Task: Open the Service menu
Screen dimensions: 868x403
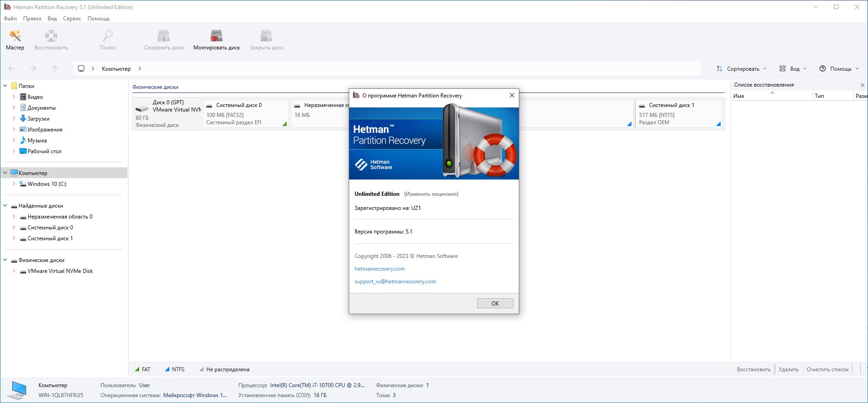Action: pos(72,19)
